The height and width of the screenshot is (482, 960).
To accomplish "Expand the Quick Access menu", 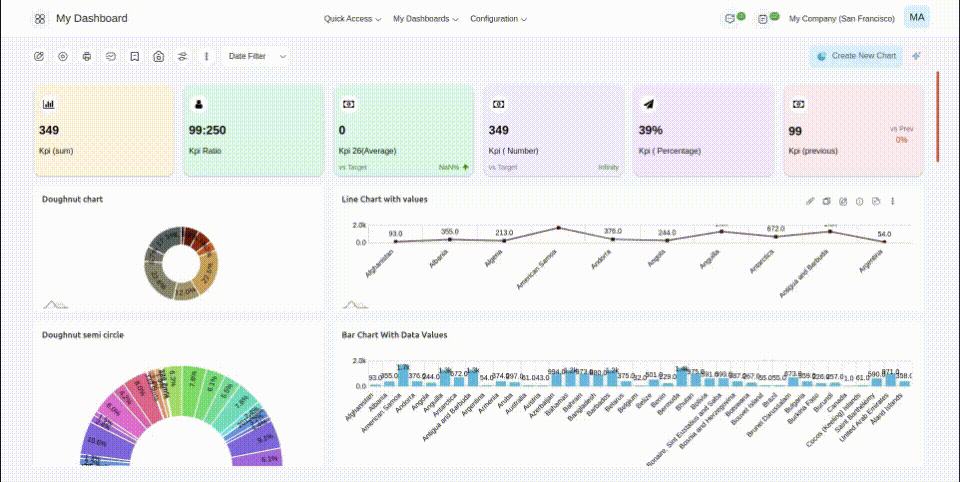I will pyautogui.click(x=352, y=19).
